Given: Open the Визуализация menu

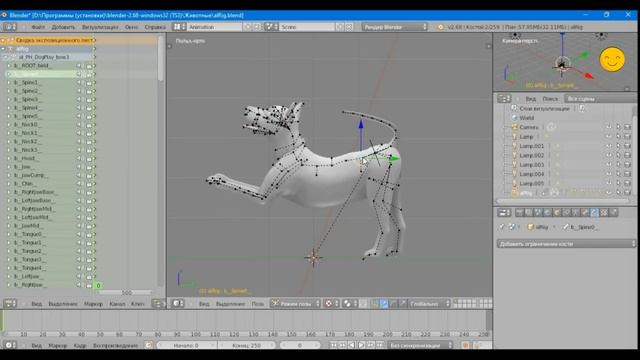Looking at the screenshot, I should click(x=100, y=27).
